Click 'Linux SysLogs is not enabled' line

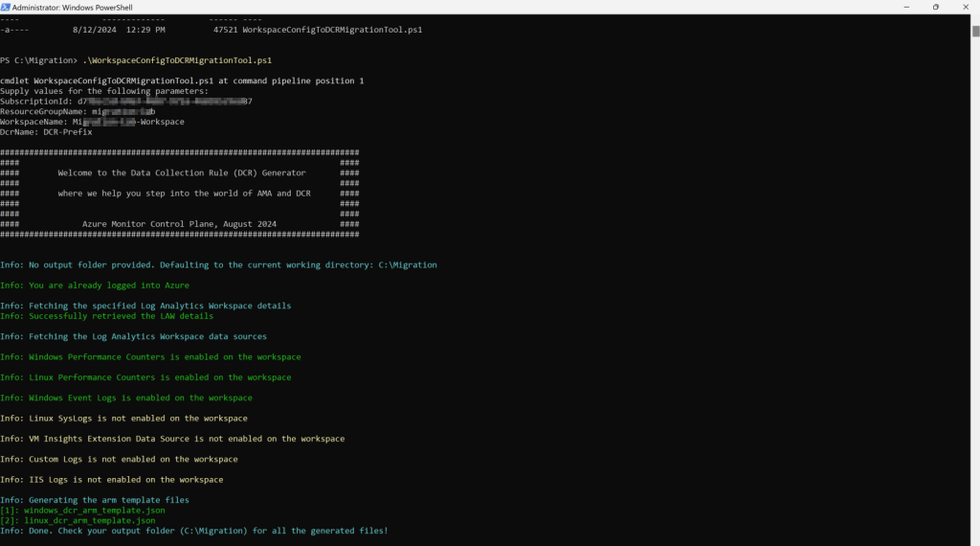(x=123, y=418)
